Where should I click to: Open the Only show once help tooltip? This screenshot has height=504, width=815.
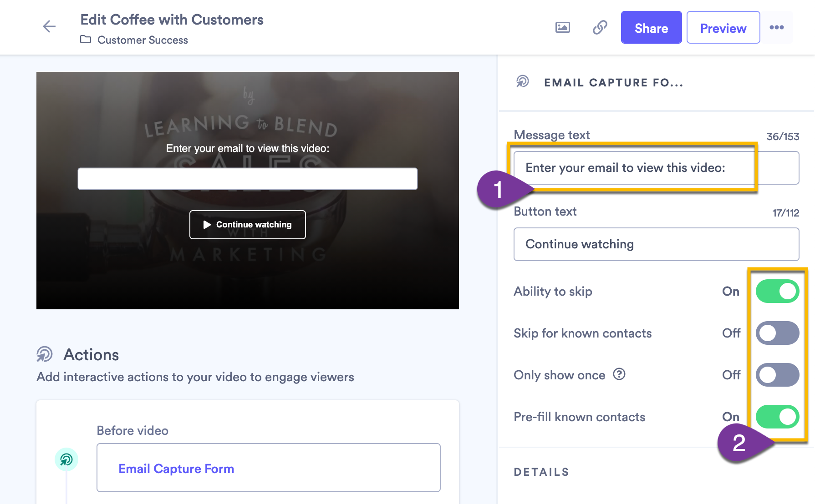619,375
